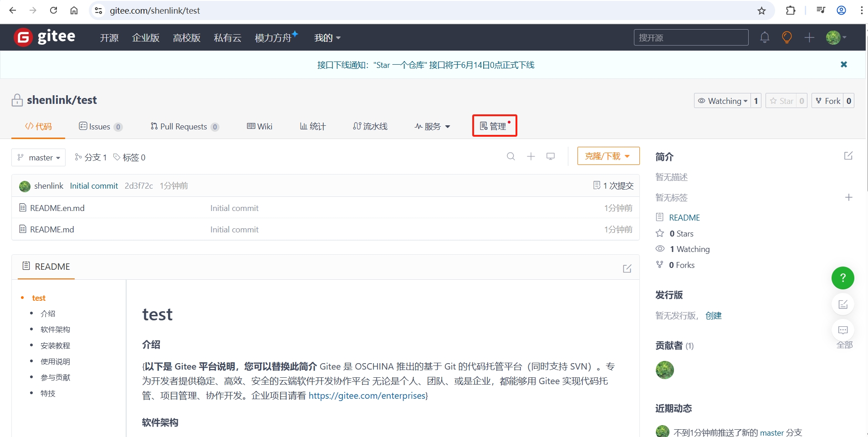This screenshot has width=868, height=437.
Task: Open the notification bell
Action: click(764, 37)
